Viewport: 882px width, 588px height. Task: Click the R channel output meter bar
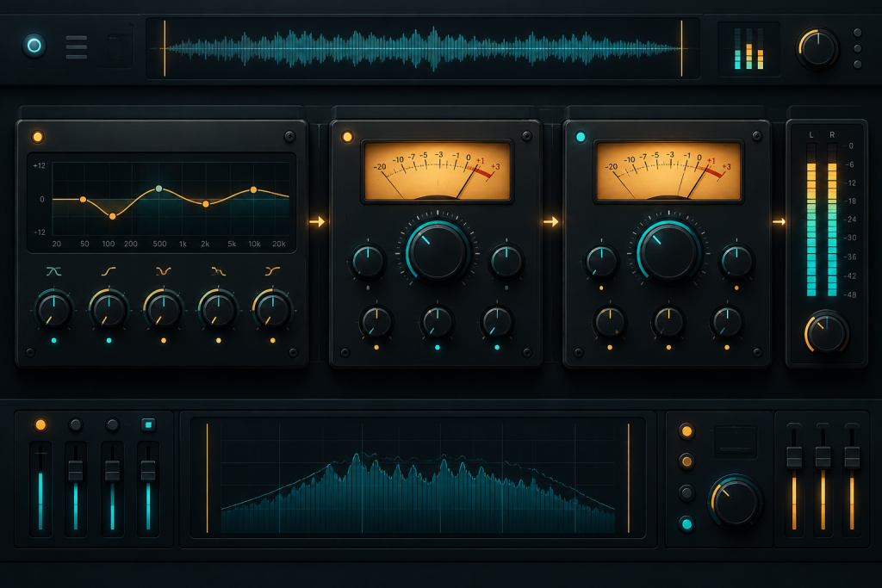point(832,220)
